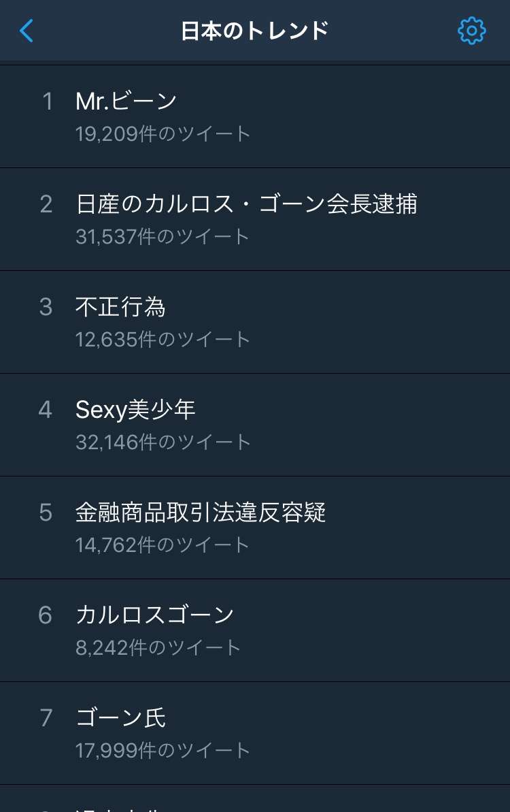
Task: Tap the 8,242件のツイート count
Action: coord(158,647)
